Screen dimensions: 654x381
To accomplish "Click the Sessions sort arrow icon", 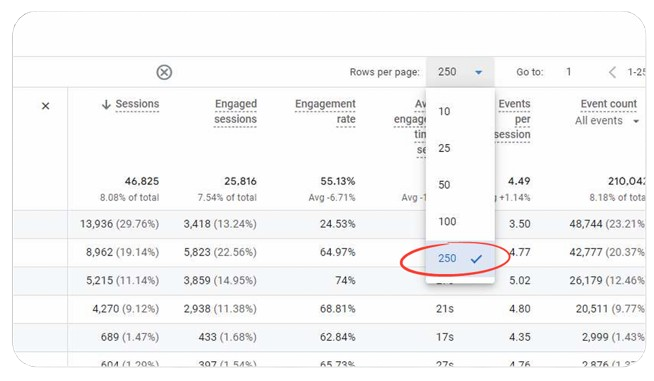I will click(106, 104).
